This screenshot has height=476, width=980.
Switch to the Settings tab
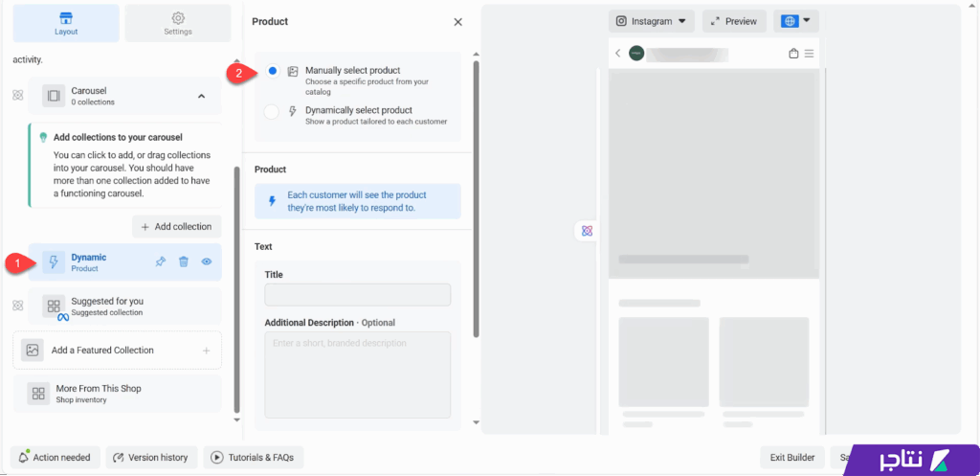pos(177,23)
